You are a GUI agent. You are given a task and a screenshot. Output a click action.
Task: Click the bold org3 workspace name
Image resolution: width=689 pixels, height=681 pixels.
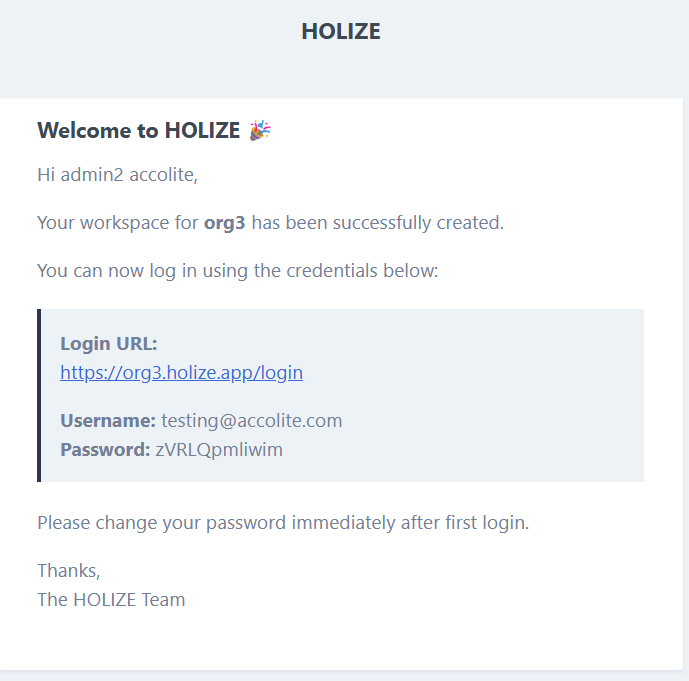pos(225,223)
